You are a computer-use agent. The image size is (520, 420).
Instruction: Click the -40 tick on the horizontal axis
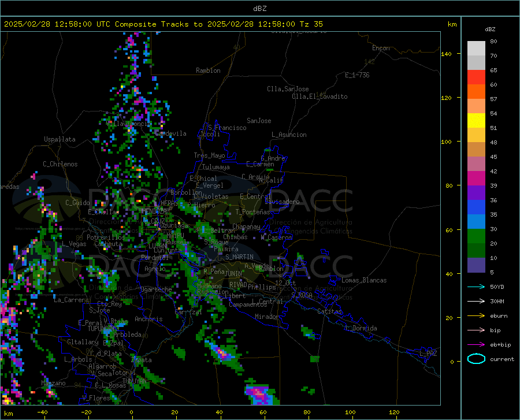[x=42, y=412]
